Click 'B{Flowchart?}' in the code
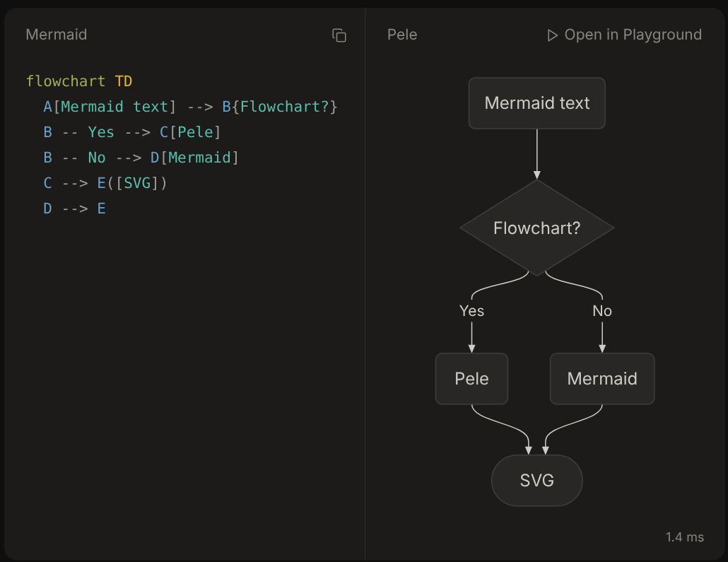The height and width of the screenshot is (562, 728). click(x=280, y=107)
